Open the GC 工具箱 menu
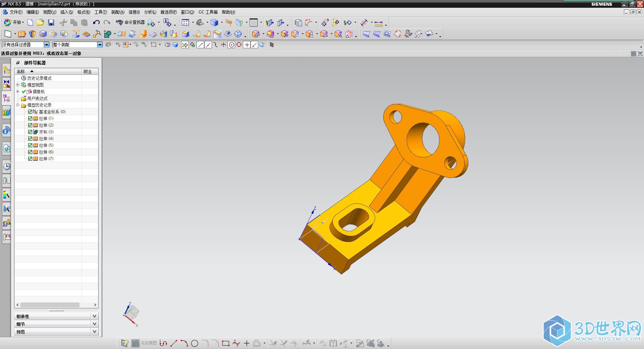Screen dimensions: 644x349 click(x=208, y=12)
